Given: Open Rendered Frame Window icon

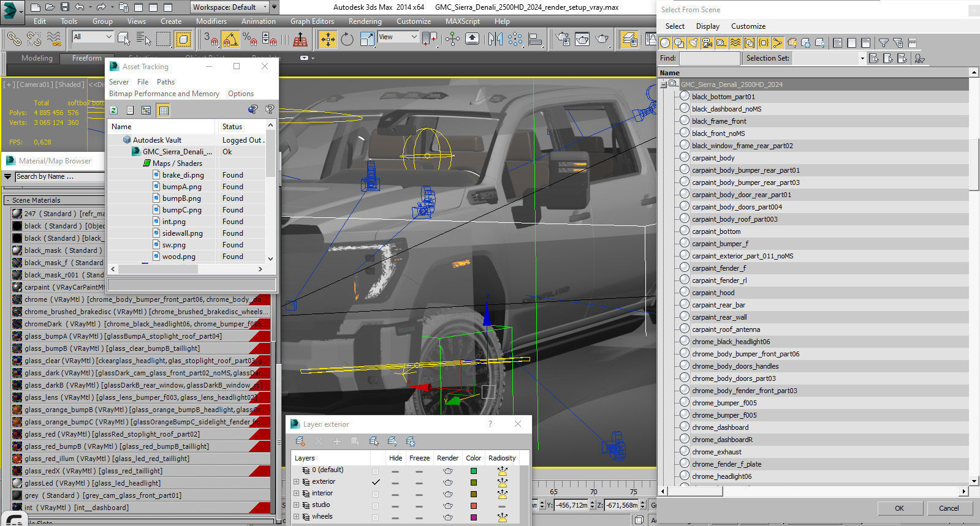Looking at the screenshot, I should [582, 39].
